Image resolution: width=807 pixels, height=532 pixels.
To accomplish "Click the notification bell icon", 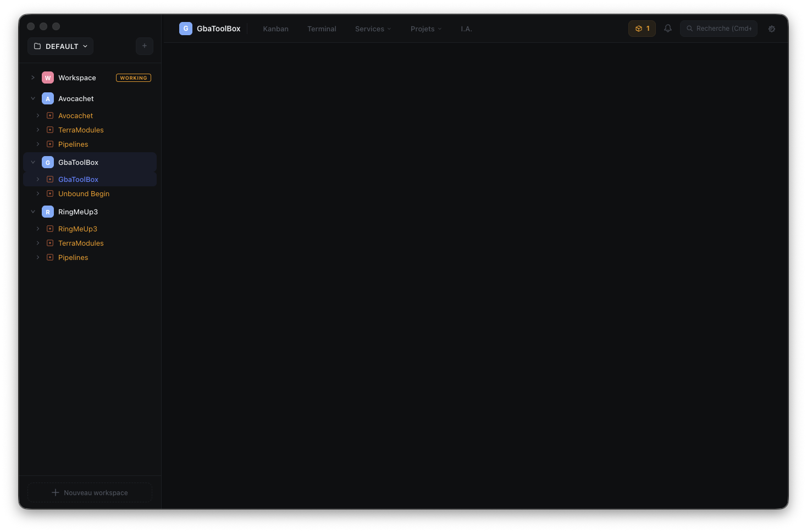I will (x=667, y=29).
